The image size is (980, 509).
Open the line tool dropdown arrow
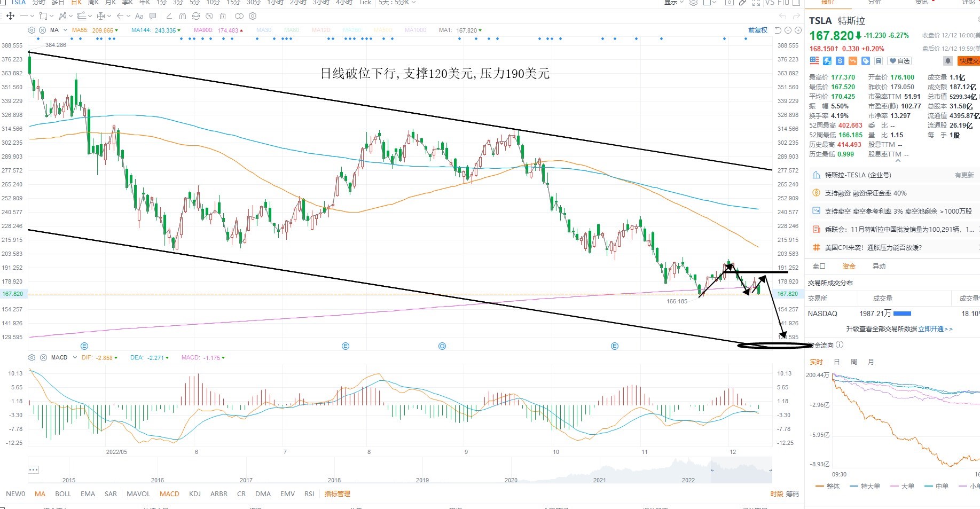point(33,17)
